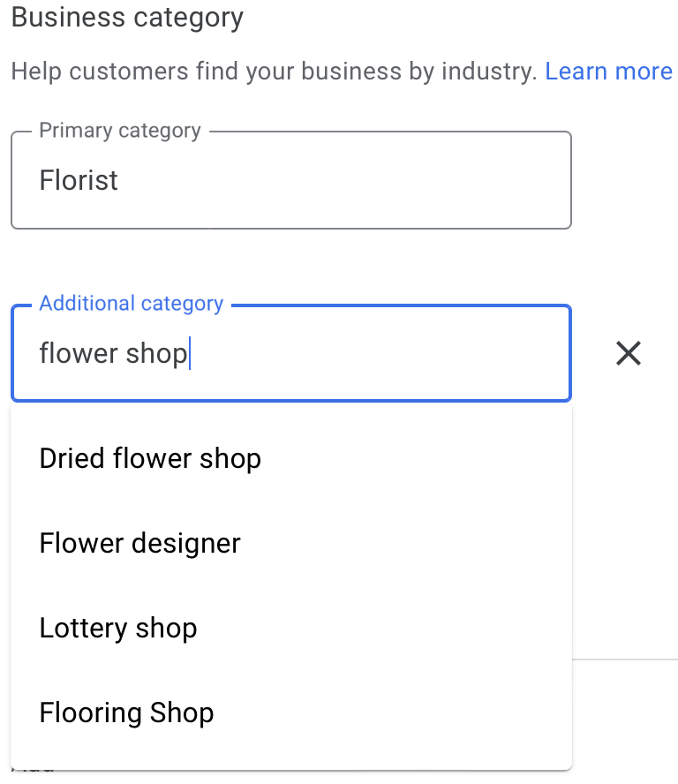The height and width of the screenshot is (784, 678).
Task: Select the Primary category label text
Action: (119, 130)
